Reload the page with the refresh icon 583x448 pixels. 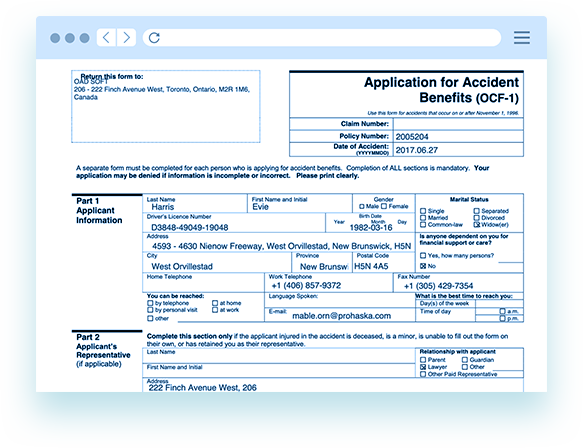(x=154, y=38)
